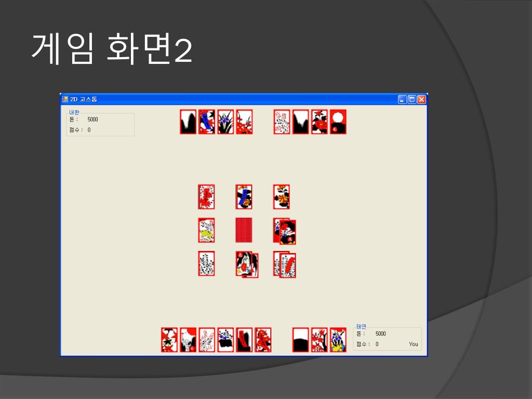Click the paulownia phoenix bright card on the table
The image size is (532, 399).
(x=288, y=232)
